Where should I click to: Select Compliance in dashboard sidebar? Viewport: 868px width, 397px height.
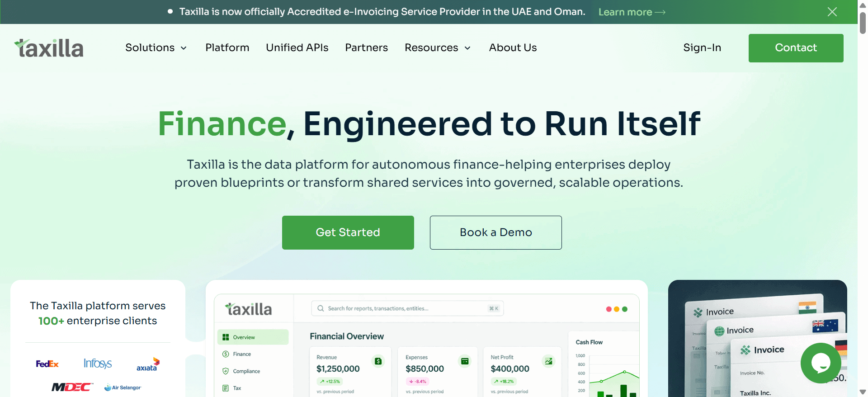tap(241, 371)
